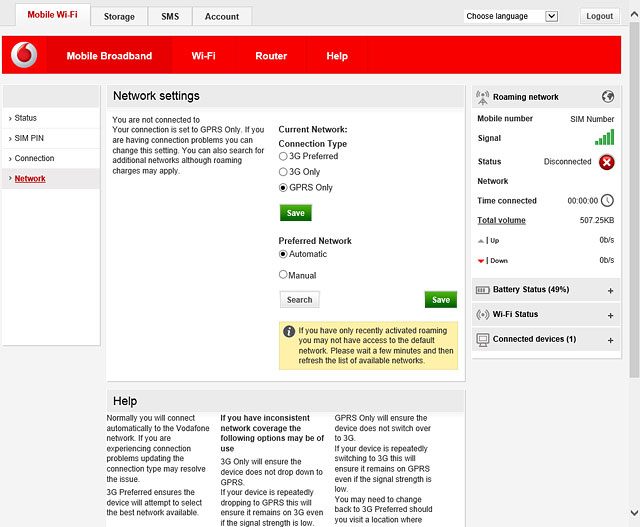
Task: Click the scrollbar up arrow
Action: pos(634,15)
